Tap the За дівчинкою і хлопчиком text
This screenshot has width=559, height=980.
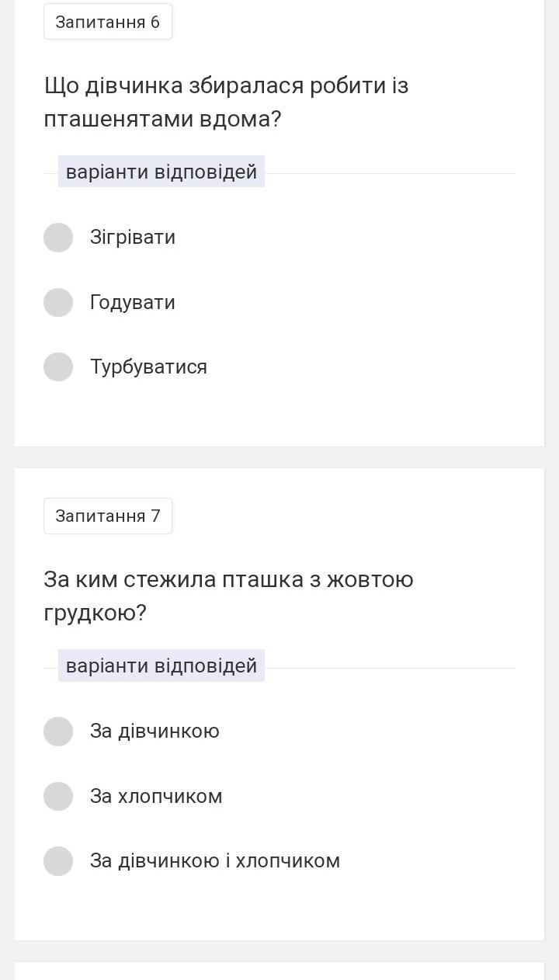coord(215,860)
